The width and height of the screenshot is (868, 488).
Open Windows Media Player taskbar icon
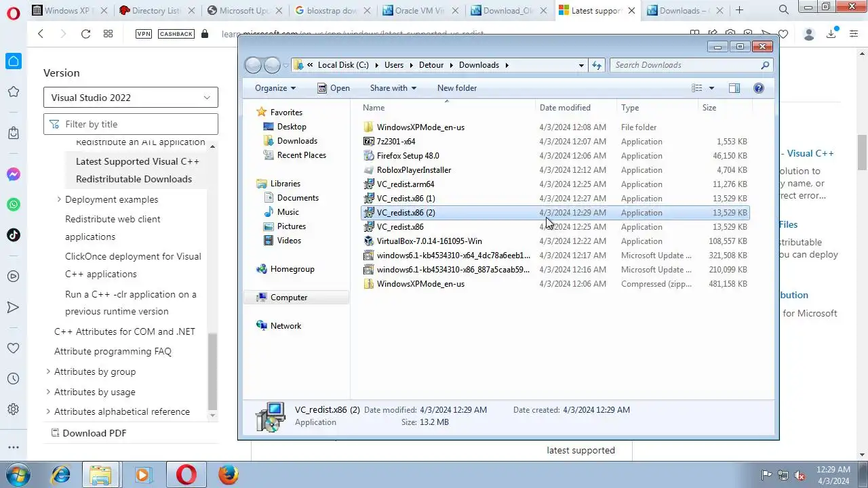tap(142, 474)
